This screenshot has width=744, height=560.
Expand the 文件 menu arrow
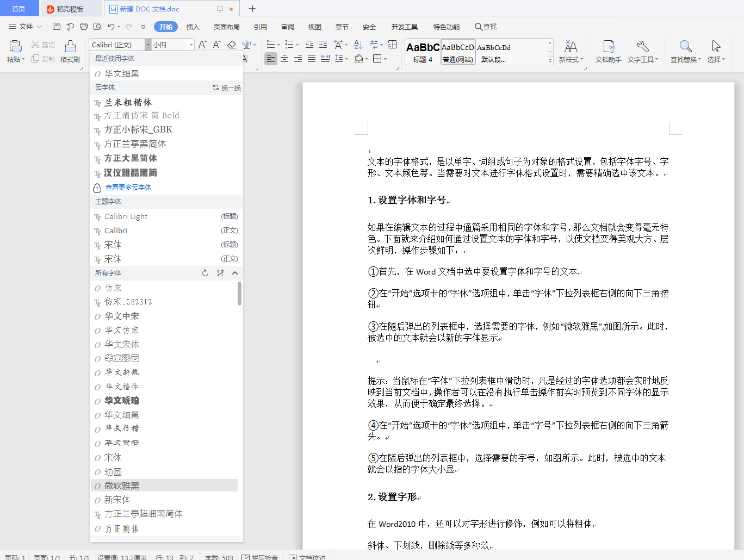[39, 27]
